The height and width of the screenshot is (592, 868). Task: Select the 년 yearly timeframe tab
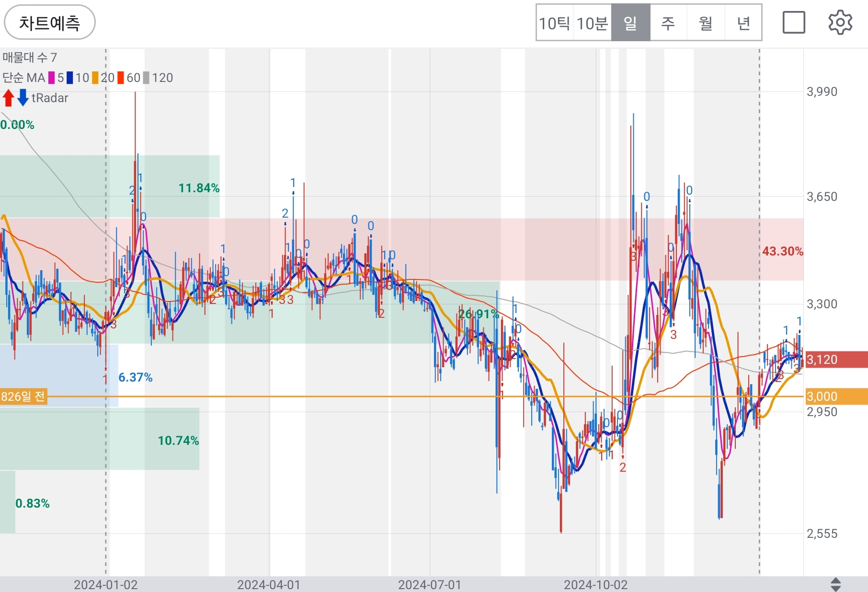(743, 23)
